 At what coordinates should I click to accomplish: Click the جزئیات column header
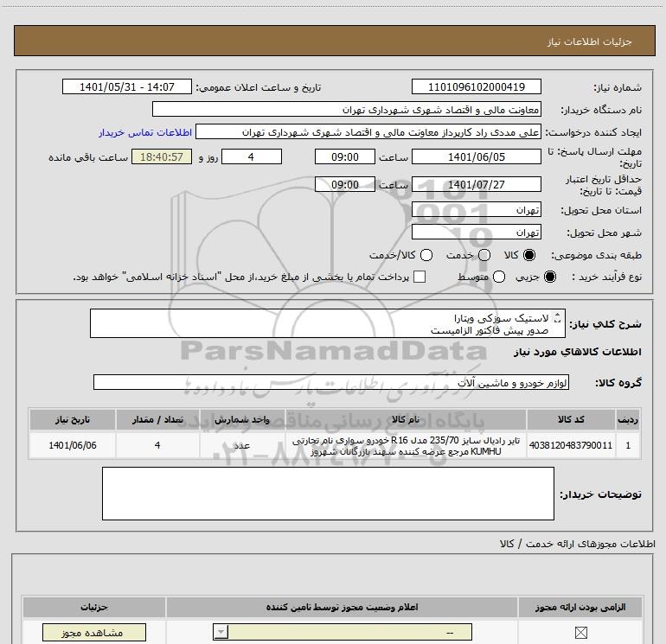coord(94,607)
